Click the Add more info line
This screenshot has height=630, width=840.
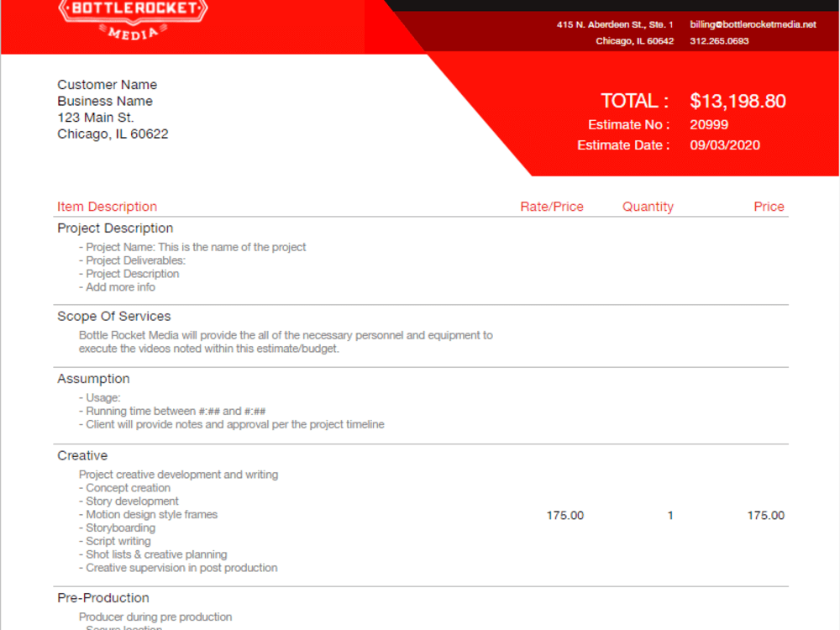pos(117,287)
